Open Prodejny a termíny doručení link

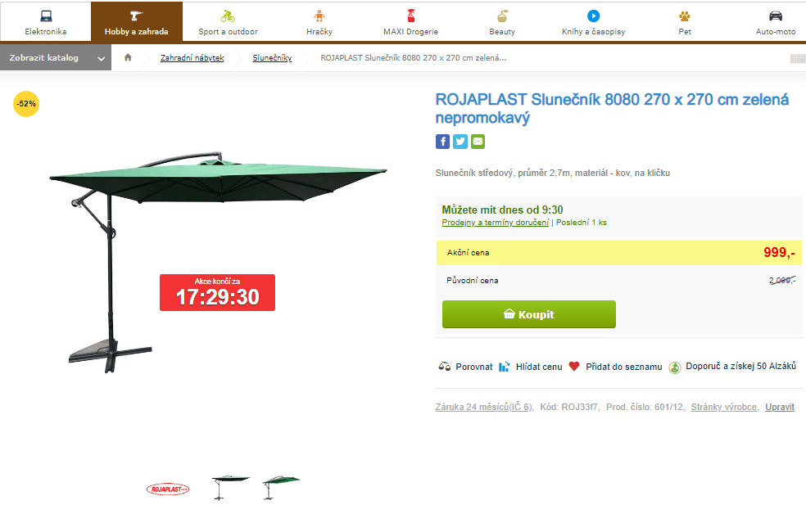(x=495, y=223)
